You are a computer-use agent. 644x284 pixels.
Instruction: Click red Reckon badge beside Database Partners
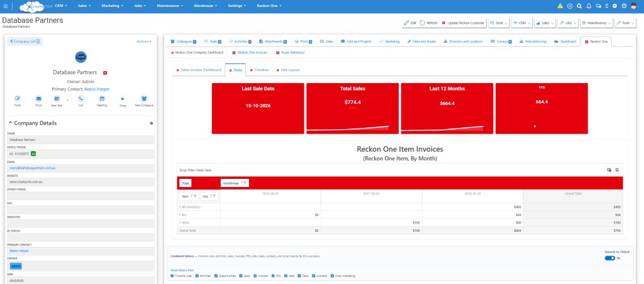point(105,72)
